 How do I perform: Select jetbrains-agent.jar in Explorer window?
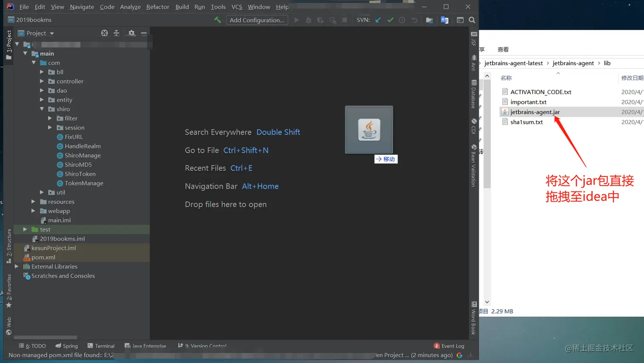click(535, 112)
